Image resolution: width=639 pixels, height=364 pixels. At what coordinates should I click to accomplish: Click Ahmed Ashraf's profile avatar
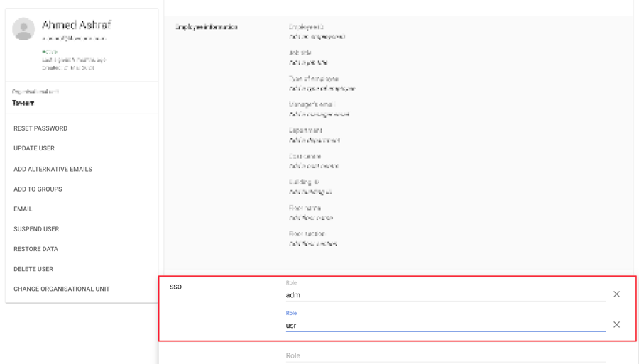23,29
